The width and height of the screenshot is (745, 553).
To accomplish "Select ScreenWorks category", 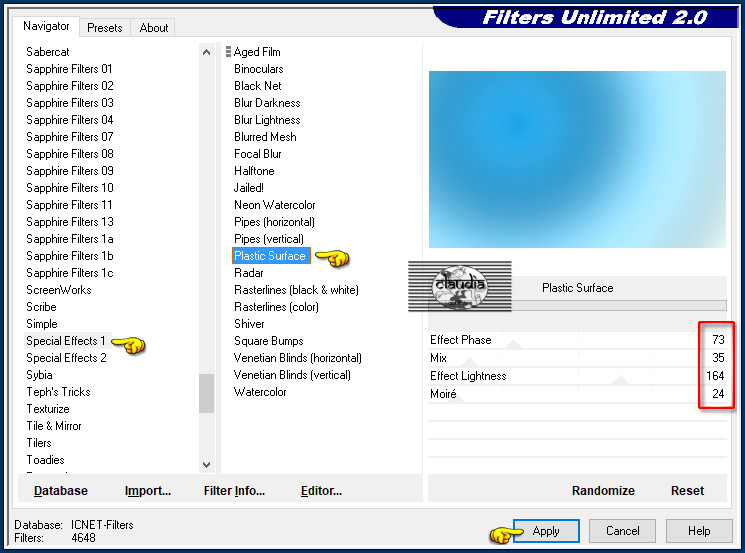I will tap(58, 290).
